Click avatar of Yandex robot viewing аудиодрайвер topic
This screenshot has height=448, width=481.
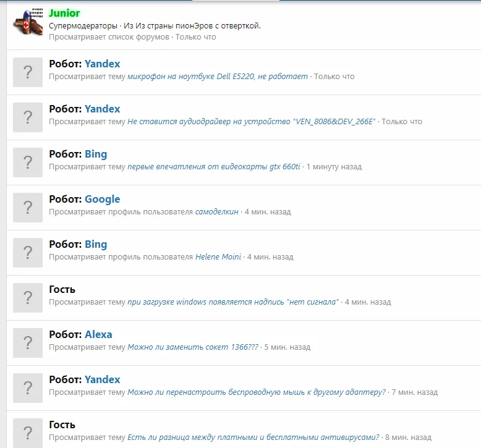pyautogui.click(x=28, y=117)
